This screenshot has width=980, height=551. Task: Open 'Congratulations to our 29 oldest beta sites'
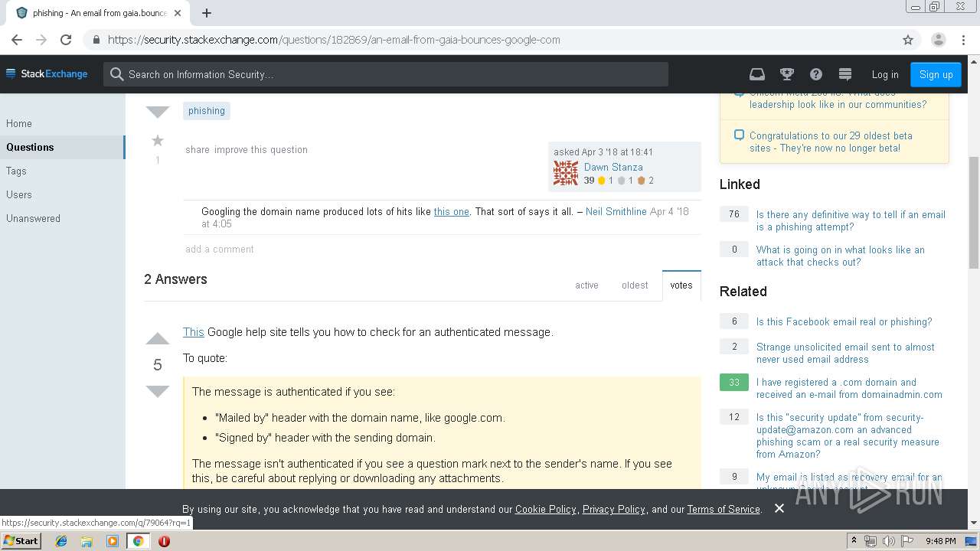point(831,142)
